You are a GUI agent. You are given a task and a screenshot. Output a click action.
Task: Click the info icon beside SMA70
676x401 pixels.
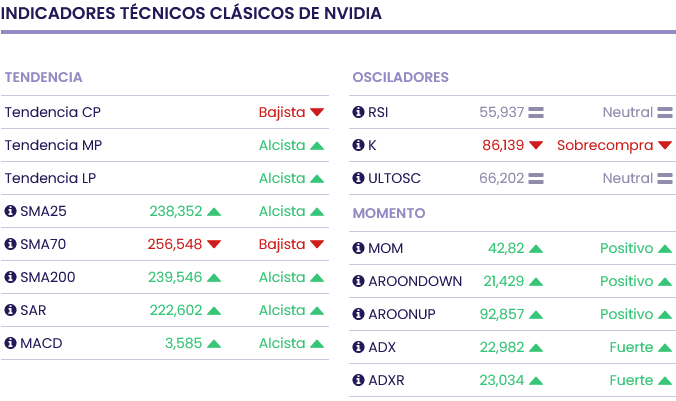tap(11, 244)
